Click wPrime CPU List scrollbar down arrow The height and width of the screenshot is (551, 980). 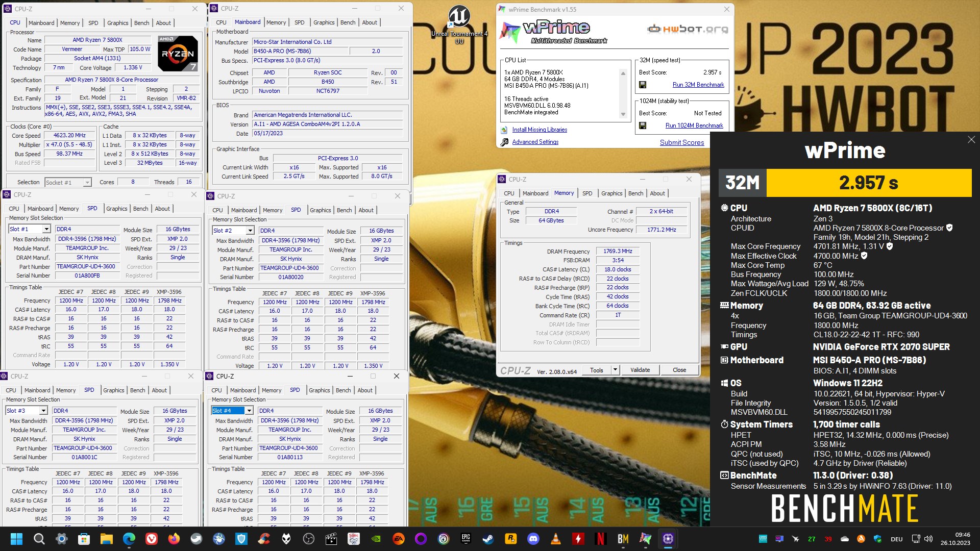click(623, 114)
